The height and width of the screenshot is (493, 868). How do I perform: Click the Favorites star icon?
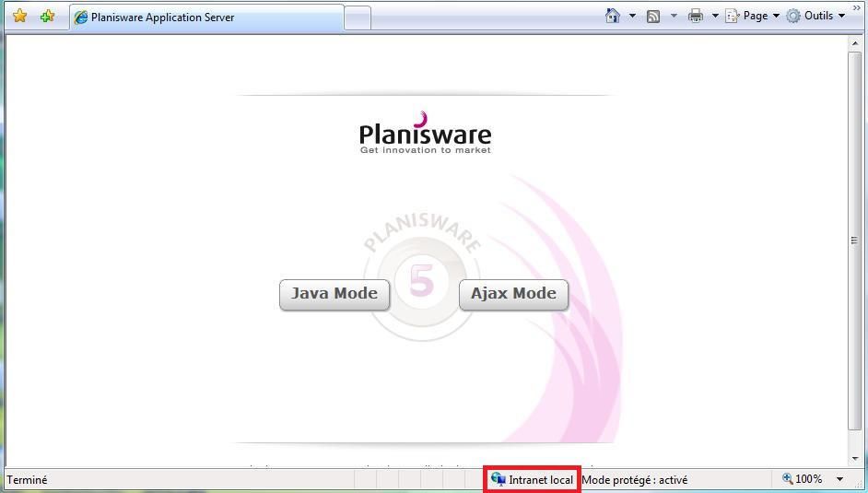click(20, 16)
